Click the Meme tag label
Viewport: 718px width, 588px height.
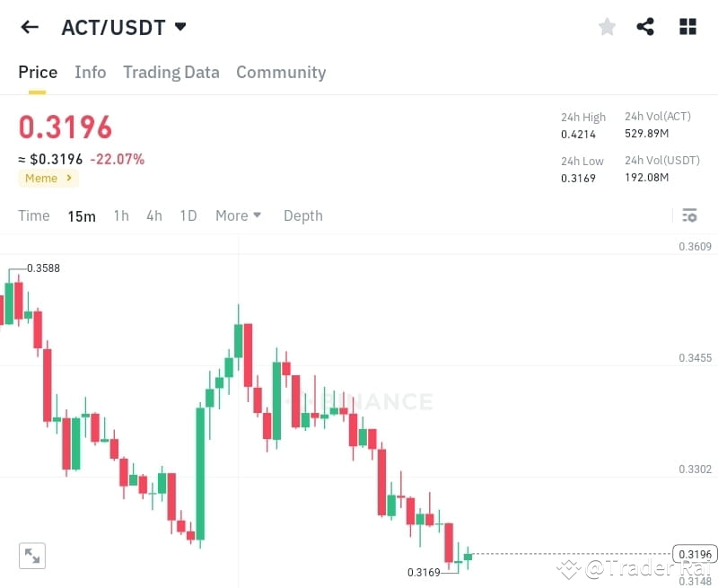(42, 178)
